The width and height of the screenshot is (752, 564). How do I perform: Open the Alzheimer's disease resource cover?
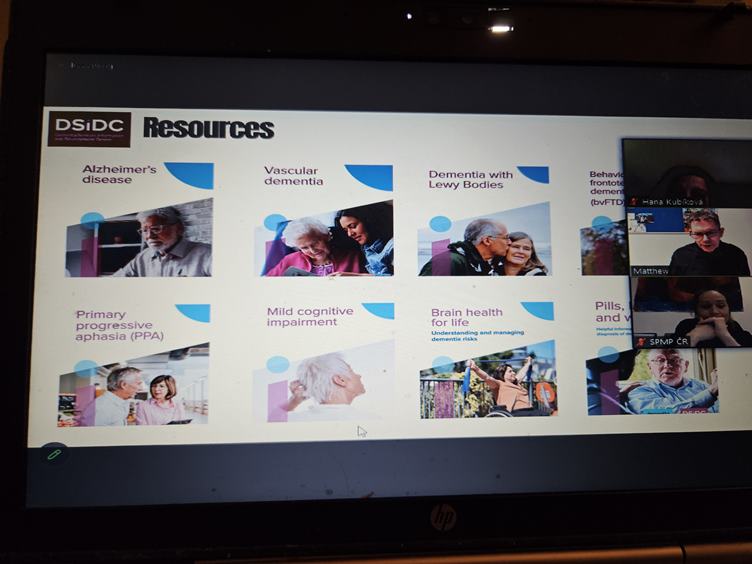[x=139, y=238]
